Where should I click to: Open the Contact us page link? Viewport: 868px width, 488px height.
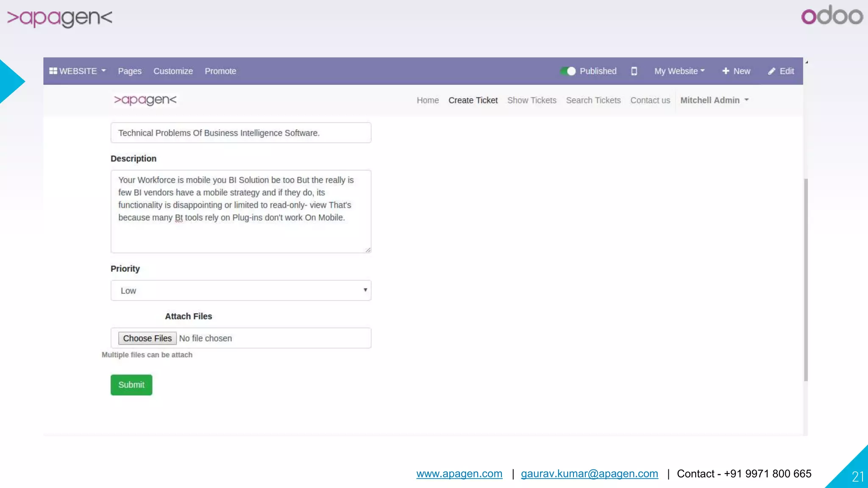(x=650, y=100)
